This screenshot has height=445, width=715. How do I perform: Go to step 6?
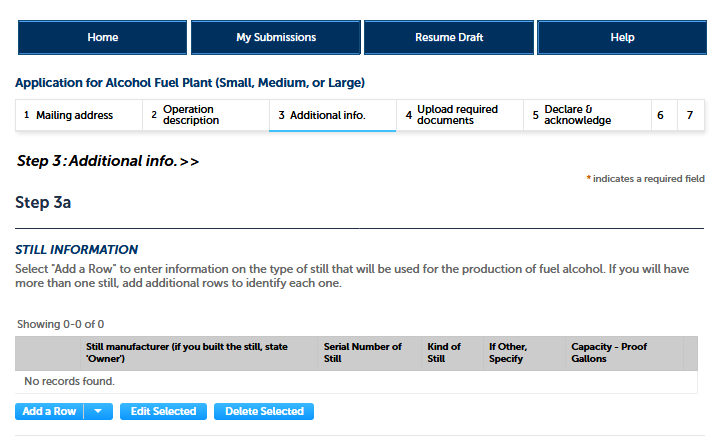point(661,115)
